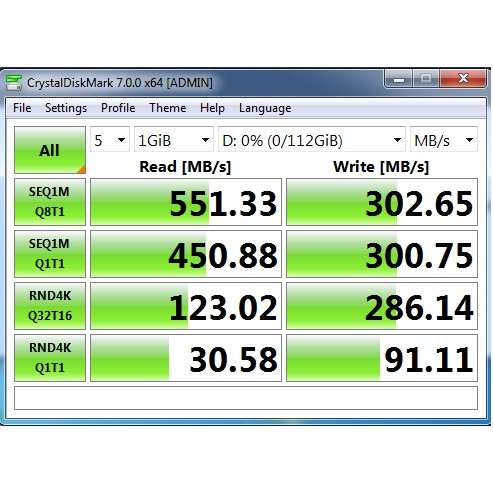Start the SEQ1M Q8T1 test
This screenshot has width=493, height=493.
tap(50, 202)
